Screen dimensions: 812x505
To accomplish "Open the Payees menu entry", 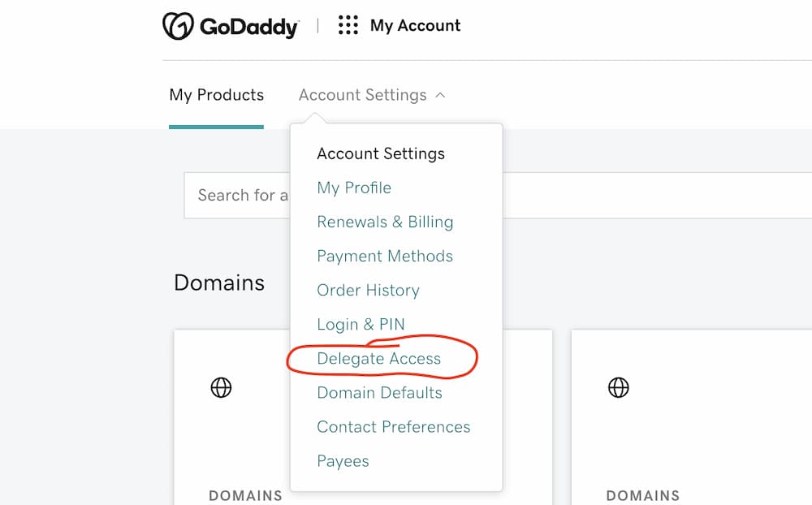I will point(343,461).
